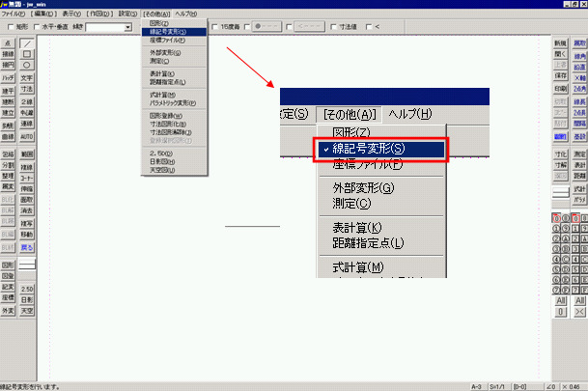This screenshot has width=588, height=391.
Task: Open the 傾き angle dropdown
Action: [x=128, y=28]
